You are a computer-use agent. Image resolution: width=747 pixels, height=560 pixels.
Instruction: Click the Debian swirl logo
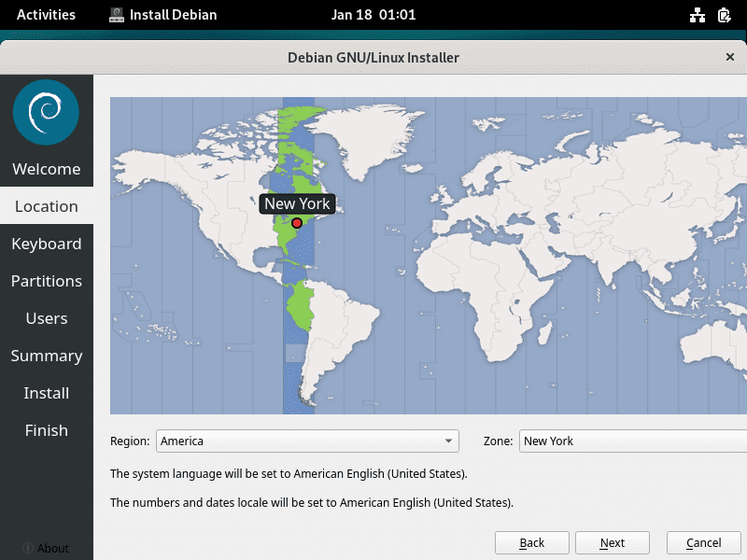[x=46, y=112]
